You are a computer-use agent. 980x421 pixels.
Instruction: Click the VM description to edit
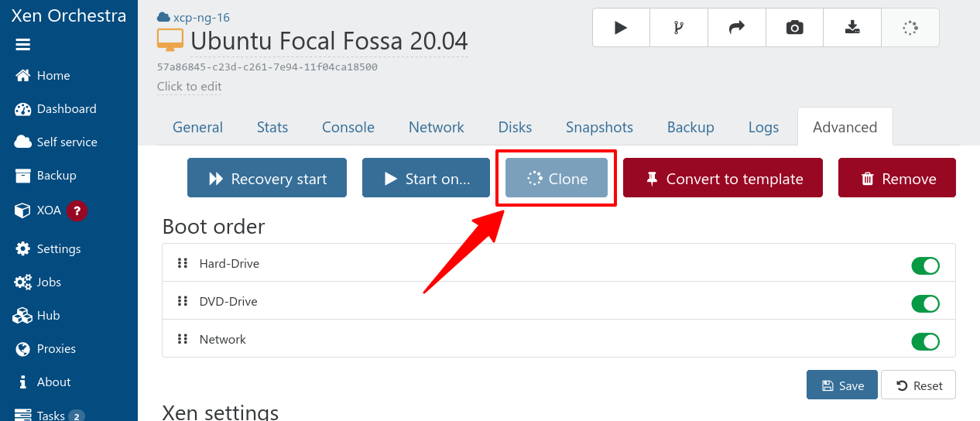(189, 87)
